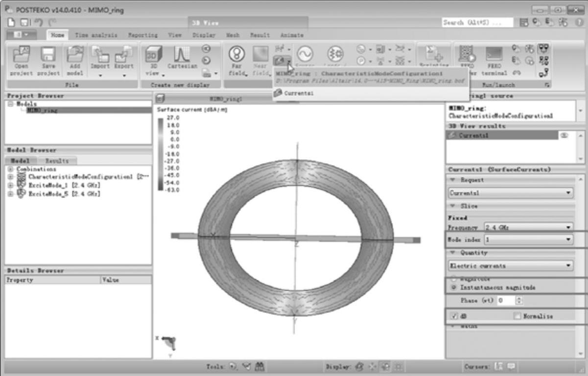The image size is (588, 376).
Task: Collapse the Slice section
Action: pos(452,206)
